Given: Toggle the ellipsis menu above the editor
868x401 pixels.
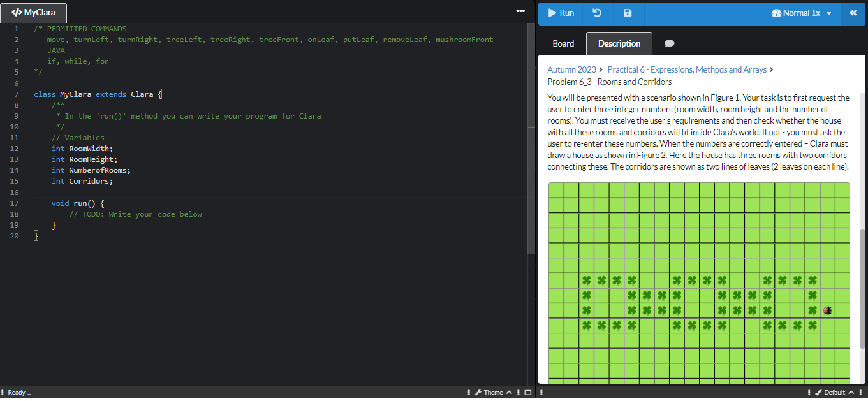Looking at the screenshot, I should pos(520,11).
